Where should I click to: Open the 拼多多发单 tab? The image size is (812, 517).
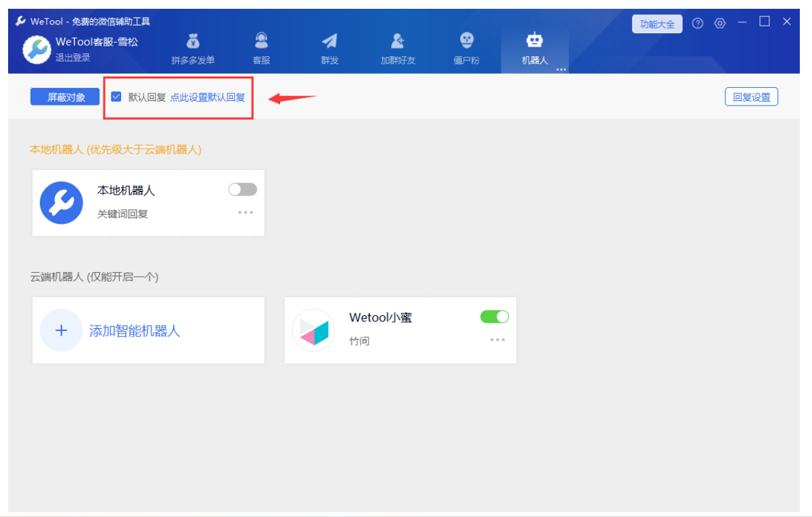click(x=193, y=49)
